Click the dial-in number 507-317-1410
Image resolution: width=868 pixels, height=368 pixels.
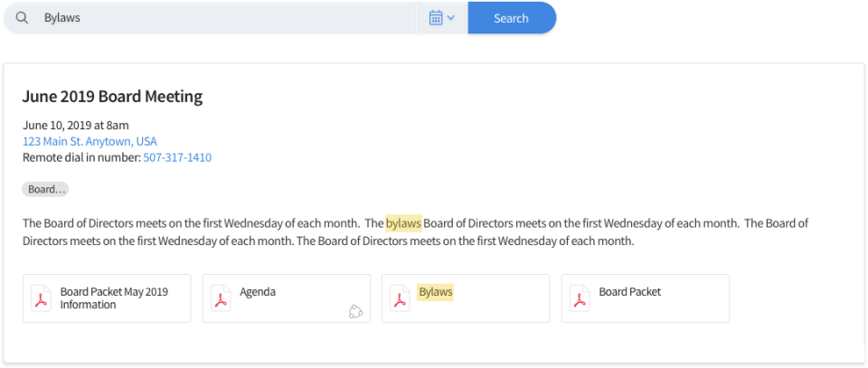(177, 157)
